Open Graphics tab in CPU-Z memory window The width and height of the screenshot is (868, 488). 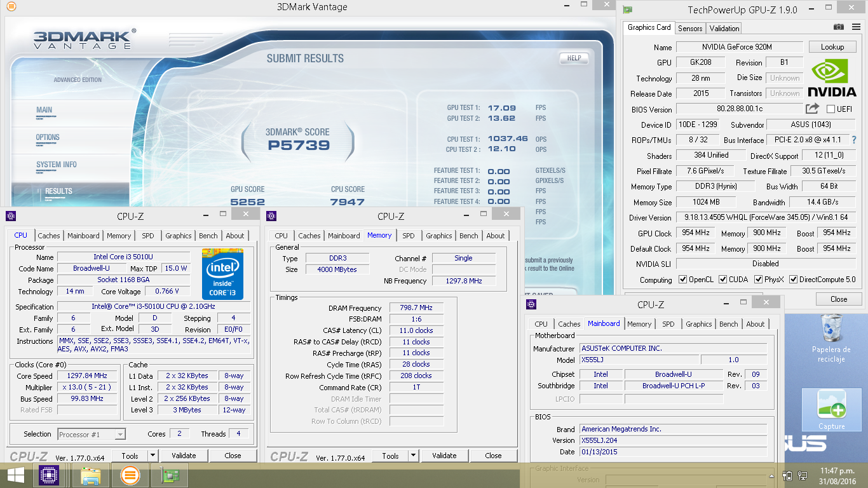(439, 236)
